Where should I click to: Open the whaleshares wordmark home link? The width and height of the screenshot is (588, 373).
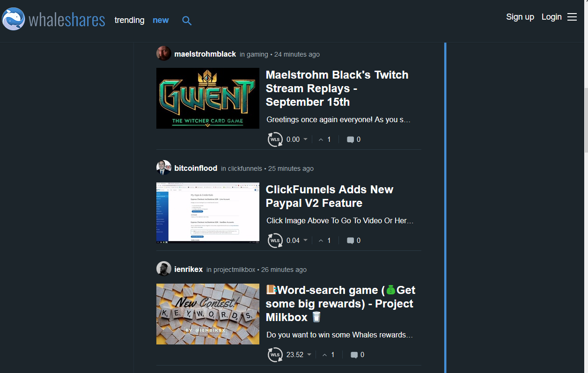click(67, 20)
